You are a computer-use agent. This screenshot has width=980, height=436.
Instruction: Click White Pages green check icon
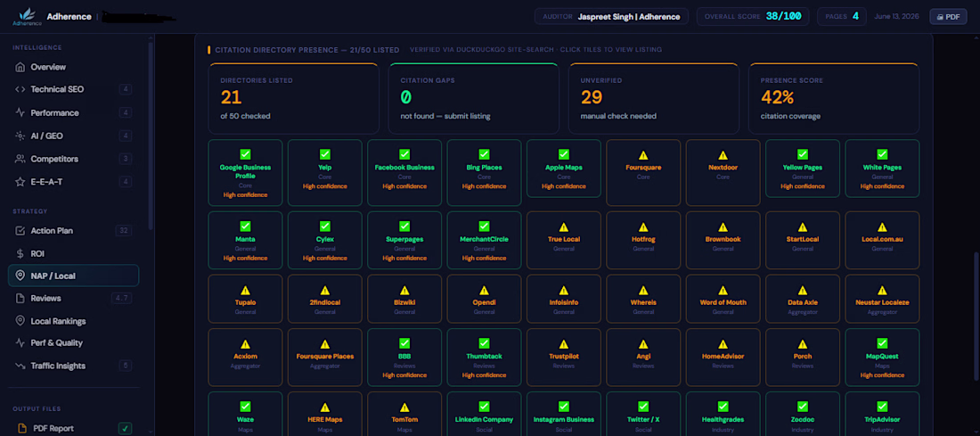pos(882,154)
